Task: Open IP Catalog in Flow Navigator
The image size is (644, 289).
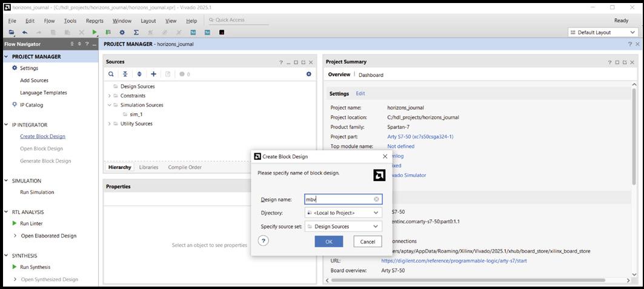Action: 32,105
